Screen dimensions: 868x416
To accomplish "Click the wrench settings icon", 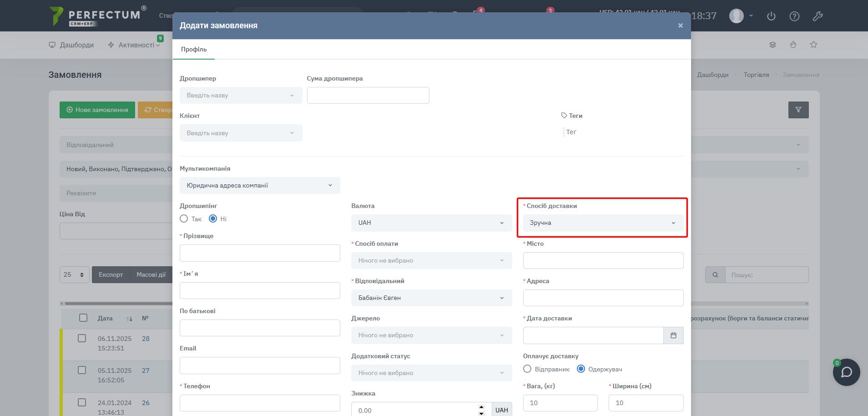I will point(818,16).
